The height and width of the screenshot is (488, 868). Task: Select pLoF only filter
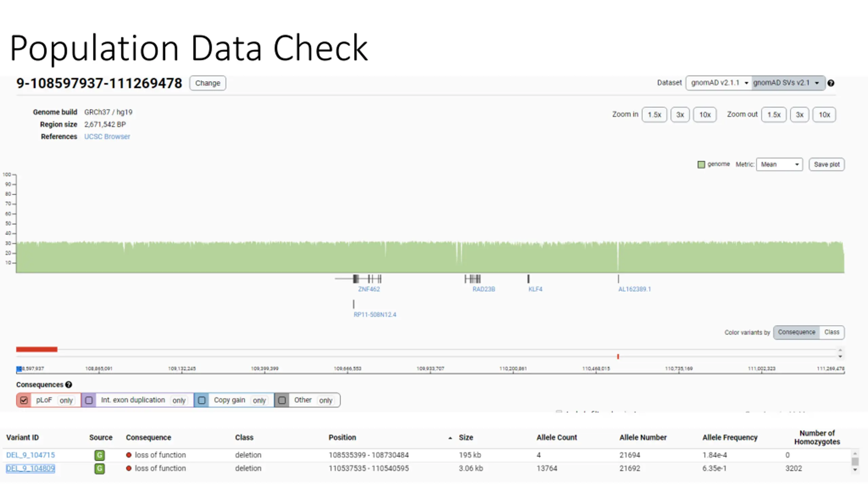tap(66, 401)
